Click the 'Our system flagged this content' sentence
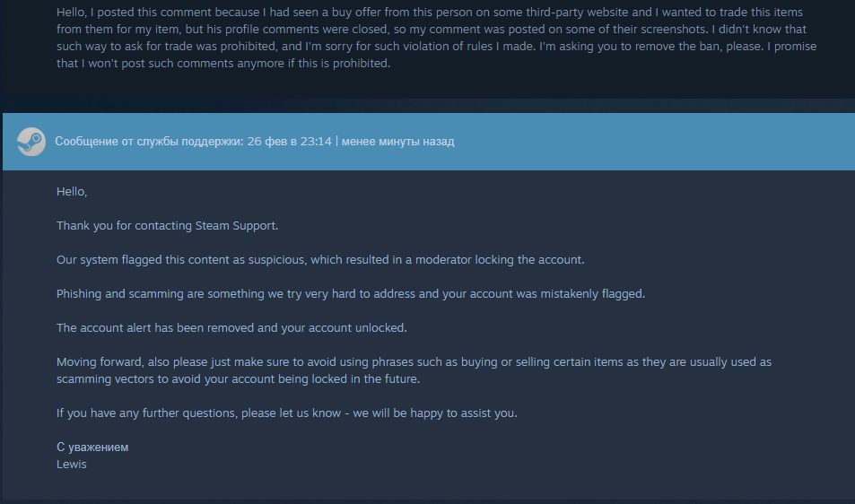 (x=320, y=260)
